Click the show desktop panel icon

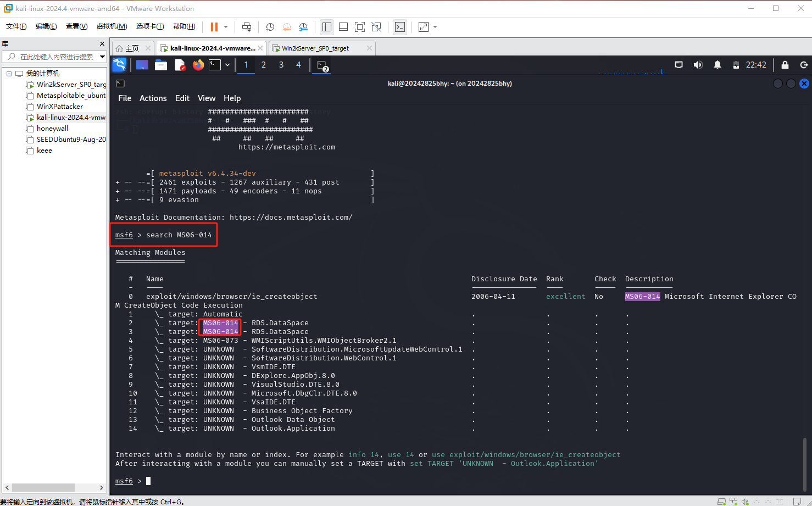[x=142, y=65]
